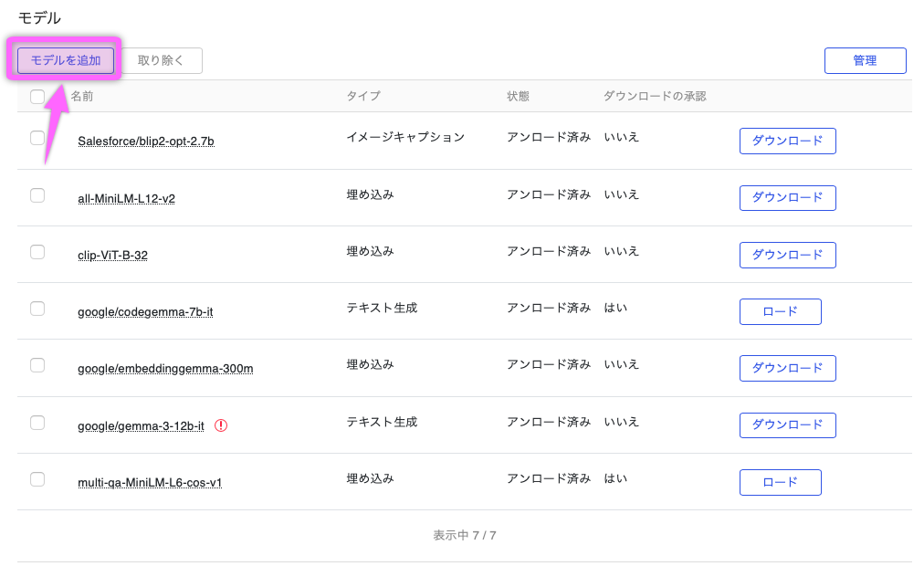Open the google/codegemma-7b-it model link
Viewport: 924px width, 587px height.
click(x=145, y=311)
